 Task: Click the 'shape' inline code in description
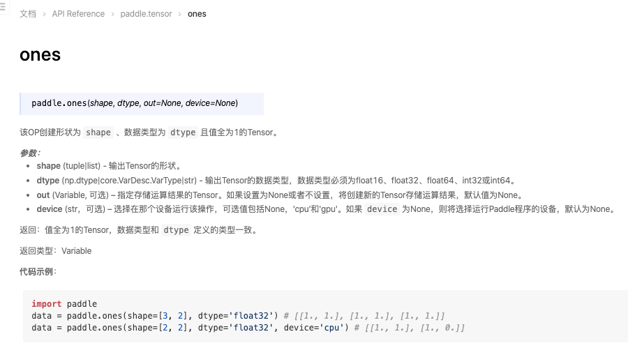click(98, 132)
